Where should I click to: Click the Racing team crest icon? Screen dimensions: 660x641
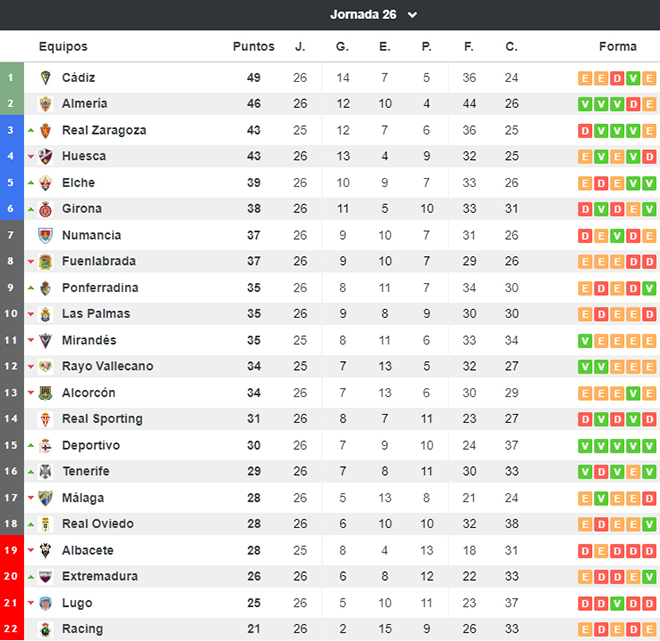coord(45,629)
